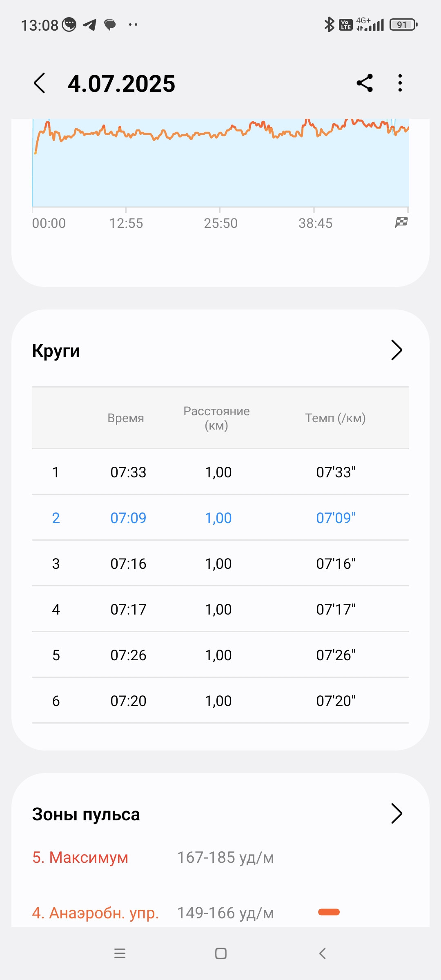Tap Bluetooth icon in status bar
This screenshot has height=980, width=441.
click(x=329, y=24)
